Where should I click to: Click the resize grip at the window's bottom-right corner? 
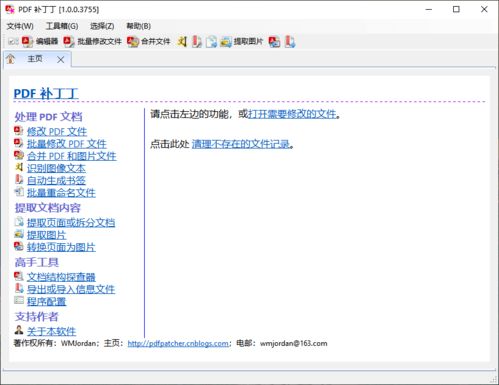click(493, 379)
